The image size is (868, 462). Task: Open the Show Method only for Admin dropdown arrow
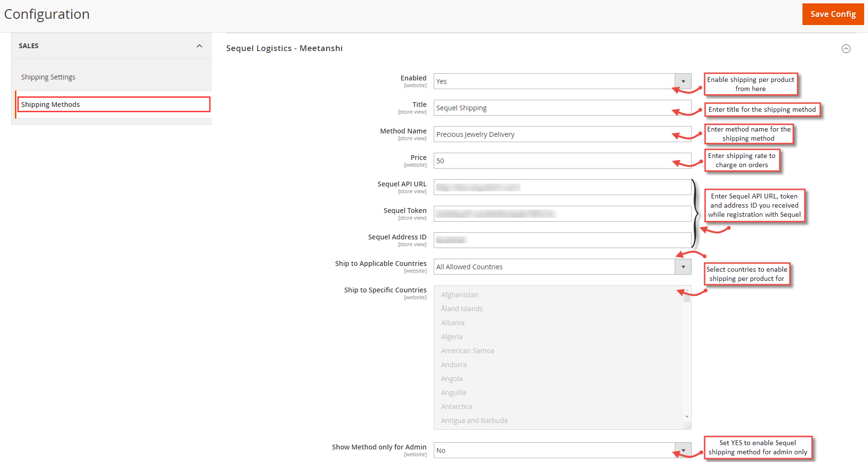682,450
